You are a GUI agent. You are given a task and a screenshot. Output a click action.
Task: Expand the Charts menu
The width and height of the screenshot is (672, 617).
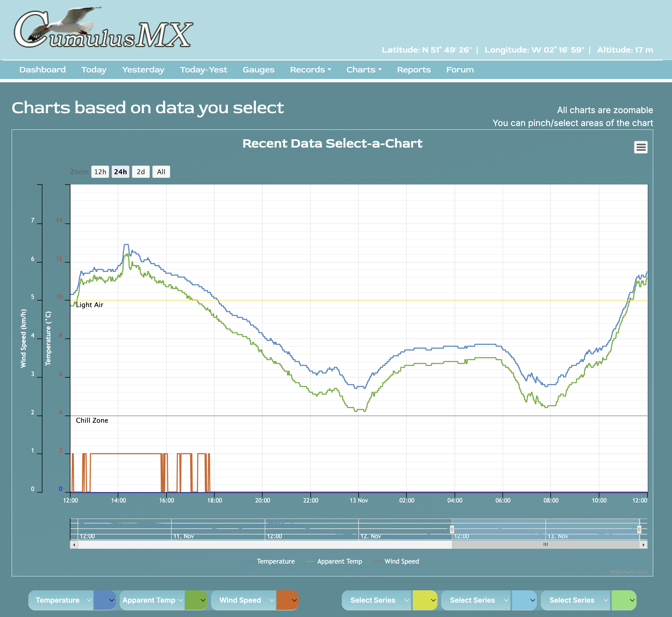click(364, 70)
